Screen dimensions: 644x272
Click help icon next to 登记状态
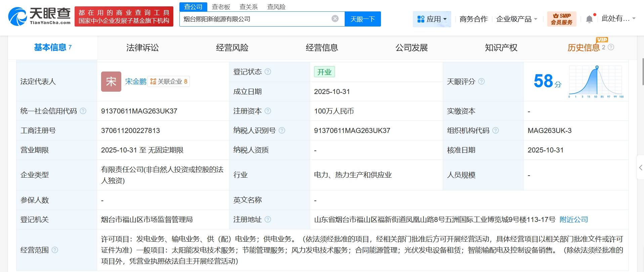[x=268, y=72]
